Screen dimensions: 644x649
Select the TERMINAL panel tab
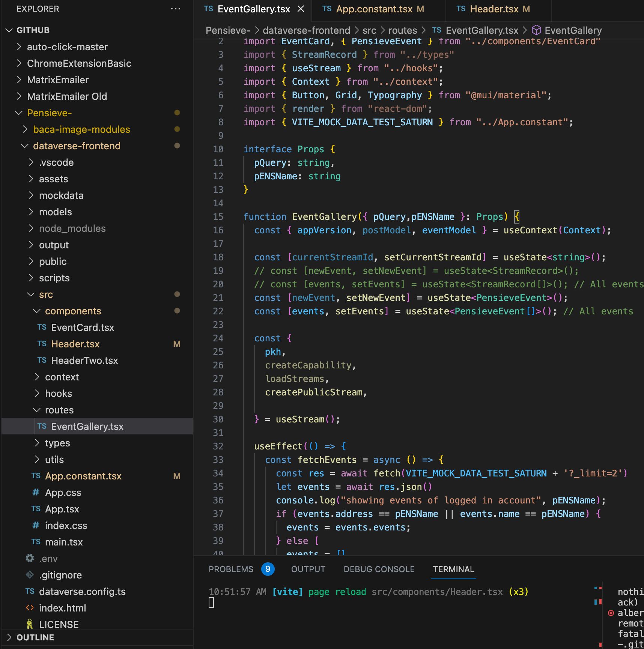pyautogui.click(x=453, y=569)
